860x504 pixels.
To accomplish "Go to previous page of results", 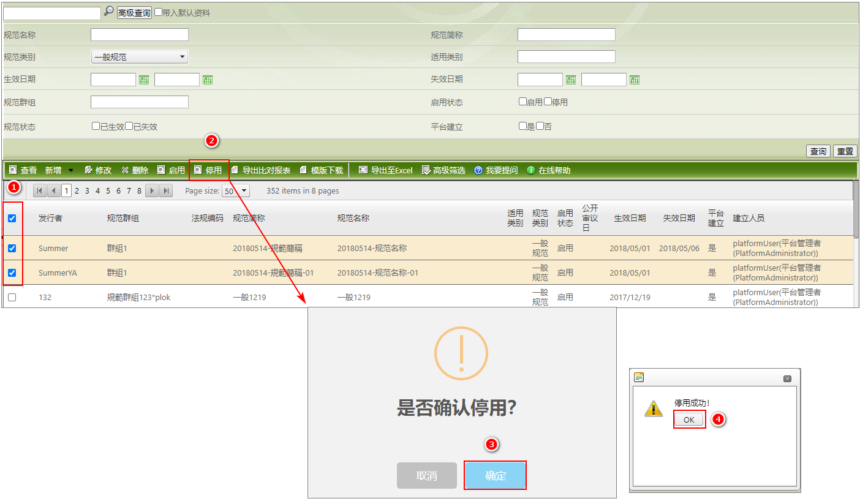I will tap(54, 190).
